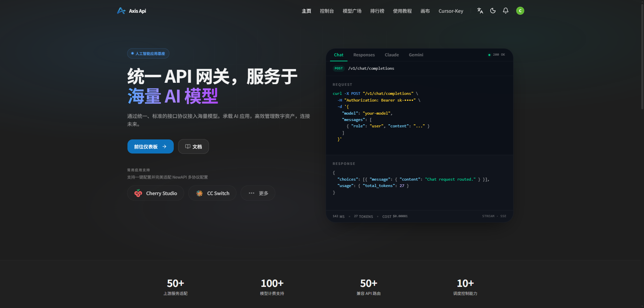The image size is (644, 308).
Task: Open the notifications bell
Action: click(505, 11)
